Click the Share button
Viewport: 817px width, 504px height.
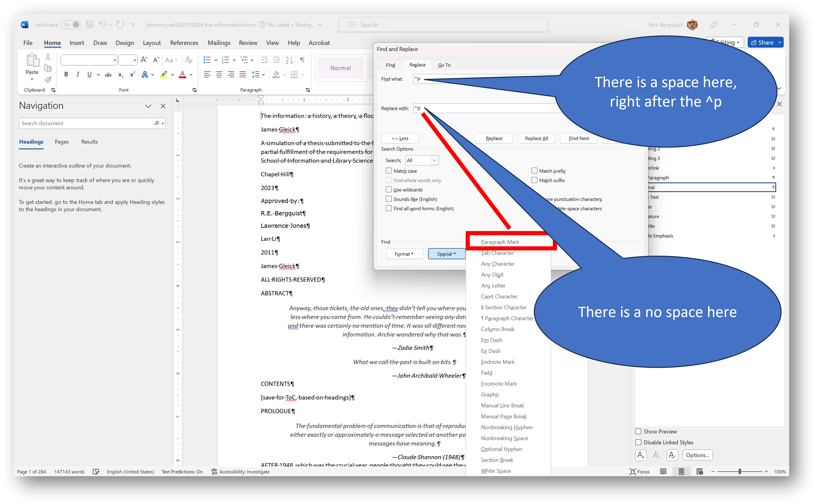[x=762, y=42]
